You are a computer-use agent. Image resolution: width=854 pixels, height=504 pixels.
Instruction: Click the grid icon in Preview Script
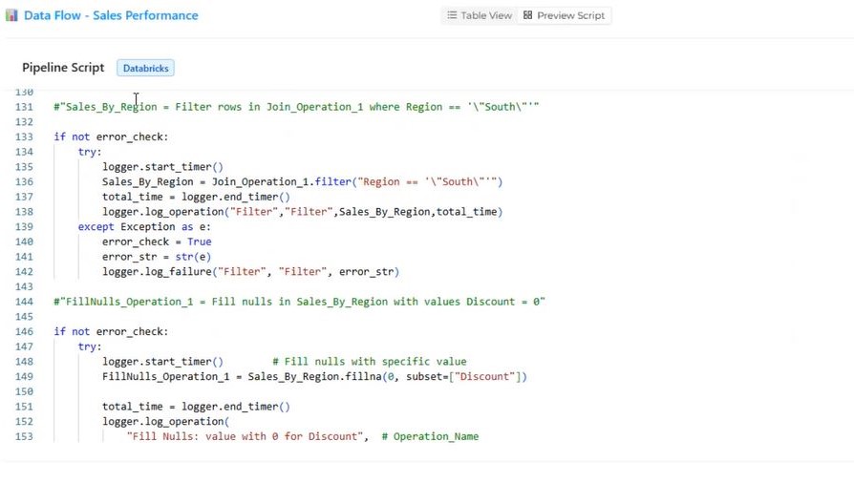click(527, 15)
